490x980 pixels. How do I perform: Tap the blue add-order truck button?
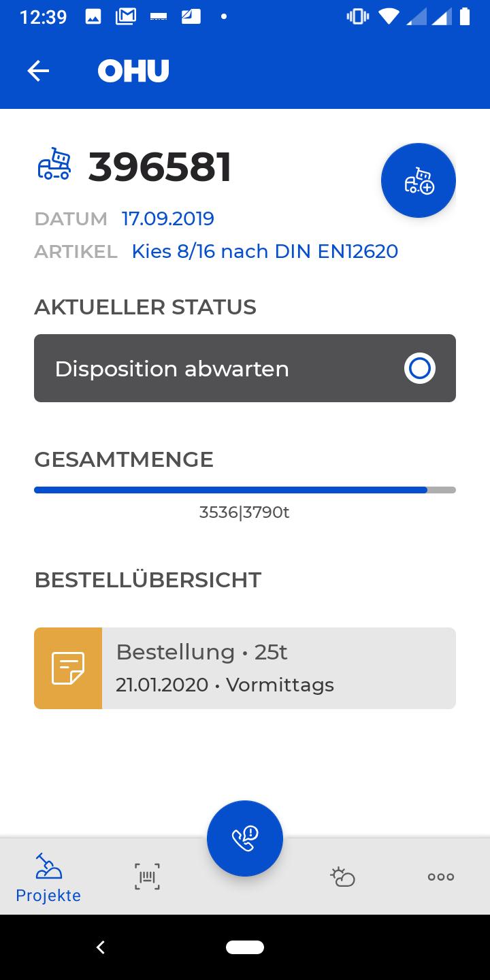(419, 180)
